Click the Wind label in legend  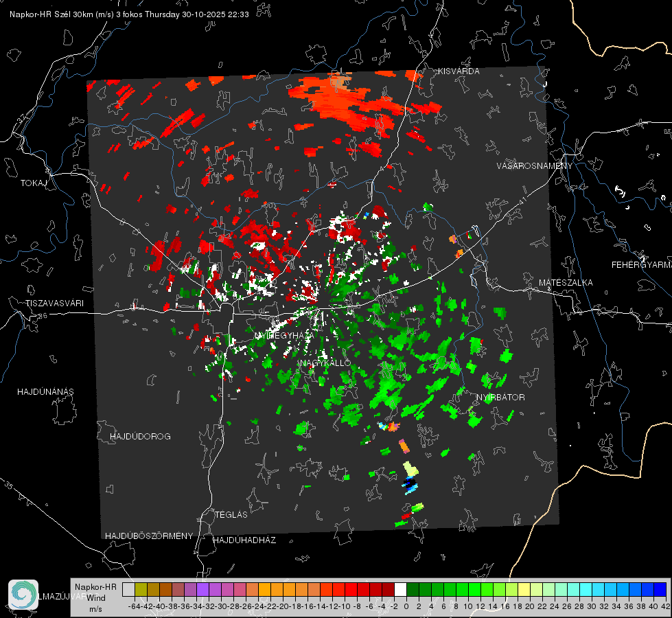pos(96,597)
